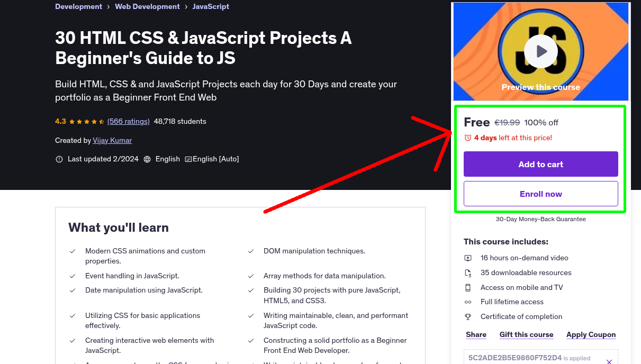Click the last updated alert icon
Image resolution: width=641 pixels, height=364 pixels.
click(x=59, y=159)
